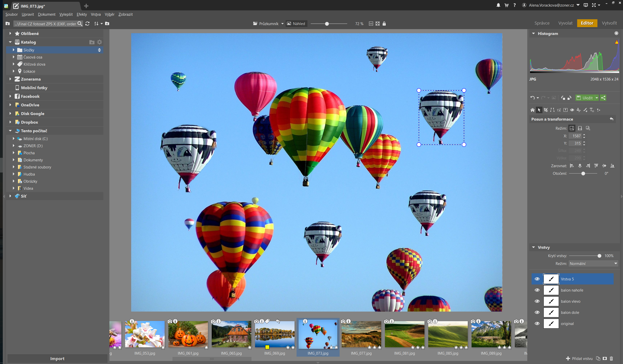Select the red-eye (eye) tool icon
This screenshot has height=364, width=623.
coord(572,110)
